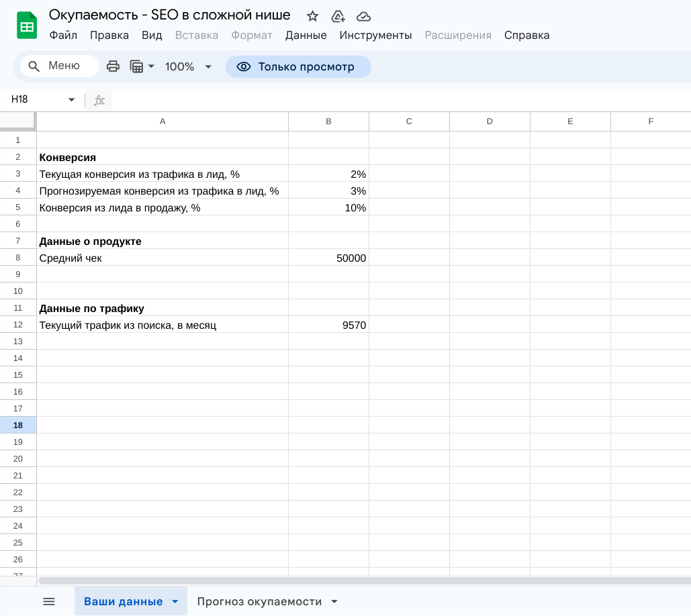The height and width of the screenshot is (616, 691).
Task: Click the document title text
Action: [169, 15]
